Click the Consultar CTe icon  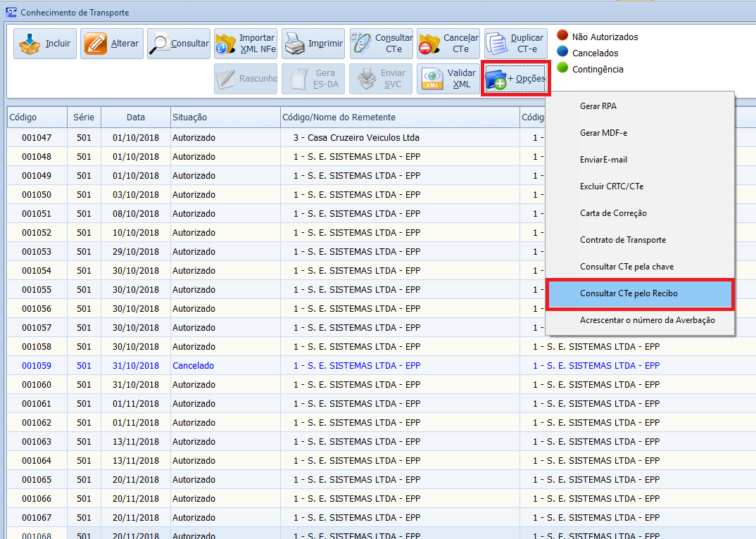point(361,44)
